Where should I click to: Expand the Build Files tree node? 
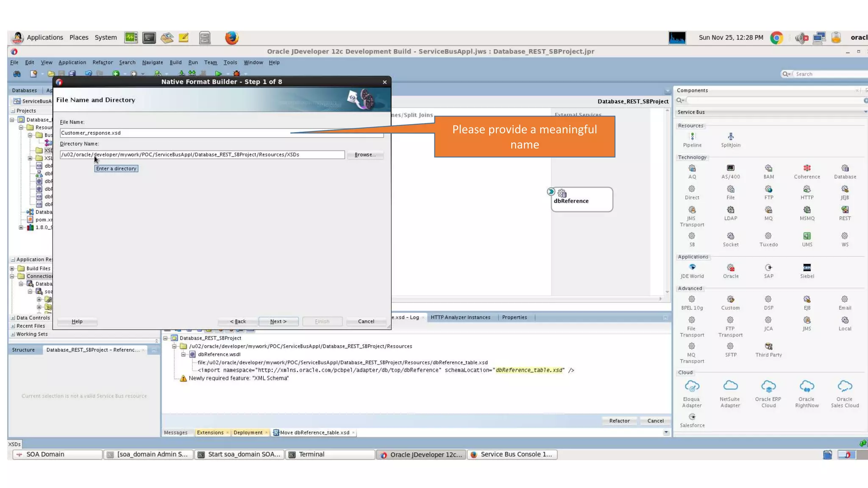point(12,269)
